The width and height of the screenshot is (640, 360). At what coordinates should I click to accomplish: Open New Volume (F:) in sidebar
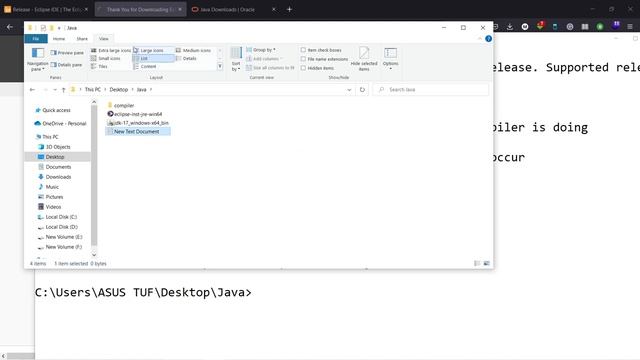coord(60,247)
